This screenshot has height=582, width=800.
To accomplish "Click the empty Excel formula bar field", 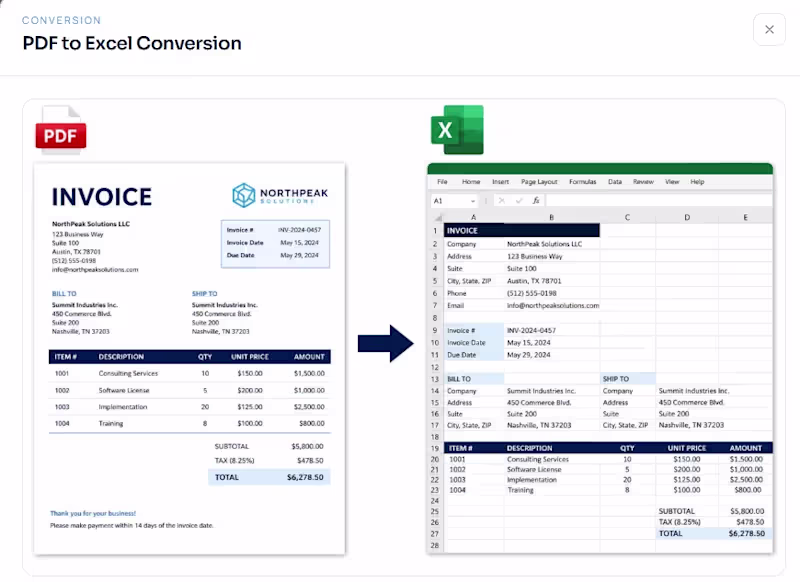I will tap(658, 200).
